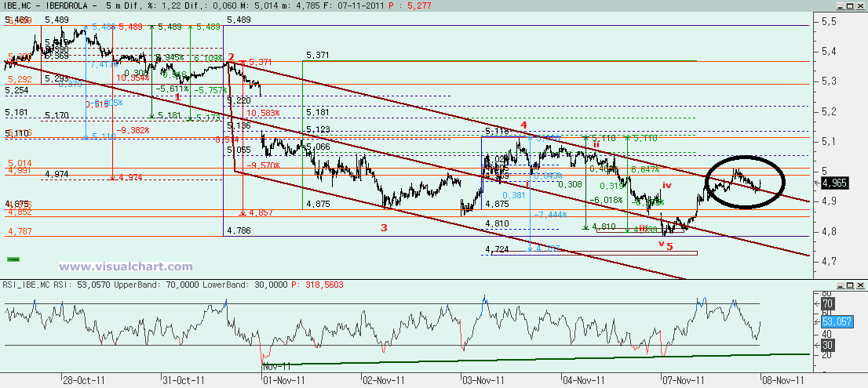868x388 pixels.
Task: Click the 01-Nov-11 date on time axis
Action: point(283,381)
